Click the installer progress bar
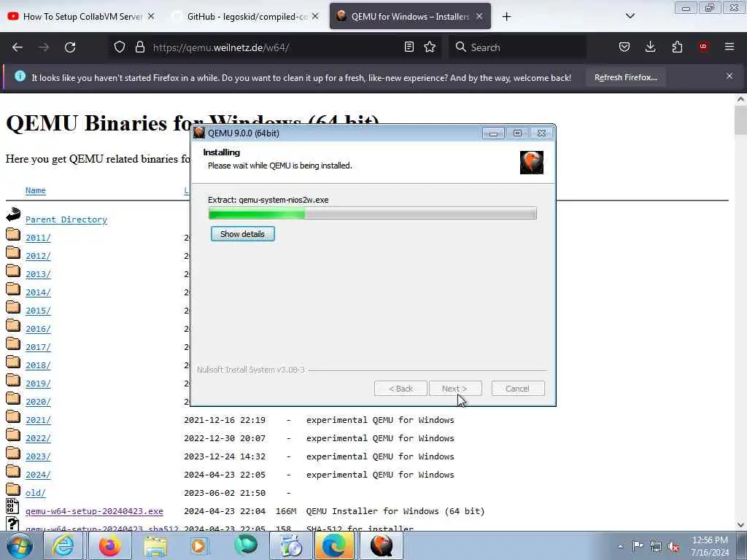747x560 pixels. tap(373, 213)
